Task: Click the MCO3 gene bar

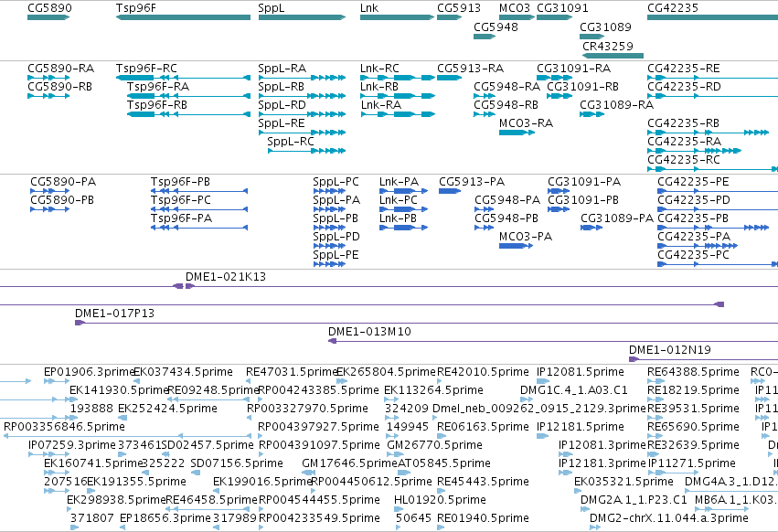Action: (x=517, y=17)
